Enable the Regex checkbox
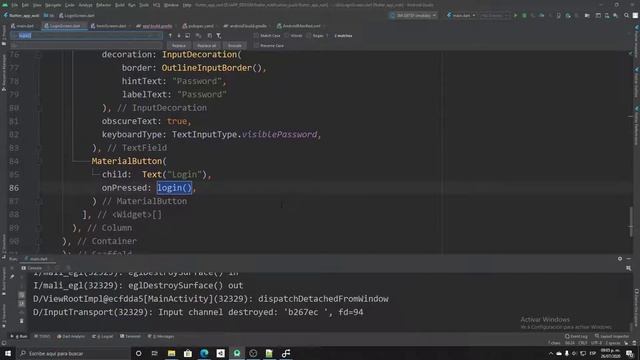This screenshot has height=360, width=640. point(309,36)
